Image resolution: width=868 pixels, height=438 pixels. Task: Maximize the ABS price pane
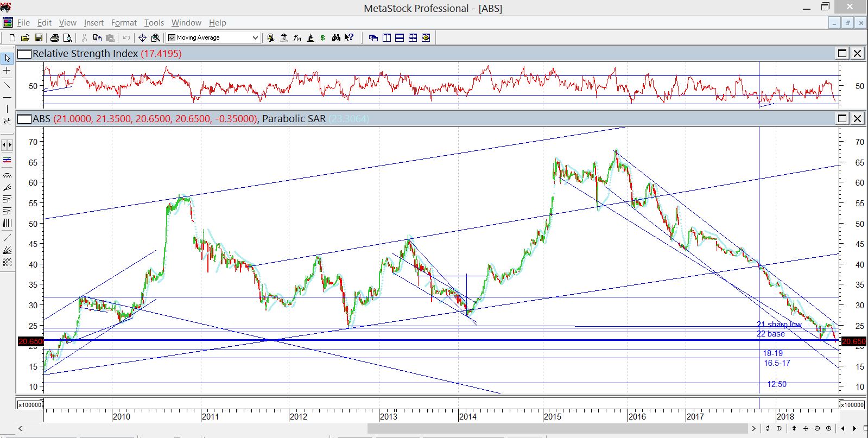842,118
